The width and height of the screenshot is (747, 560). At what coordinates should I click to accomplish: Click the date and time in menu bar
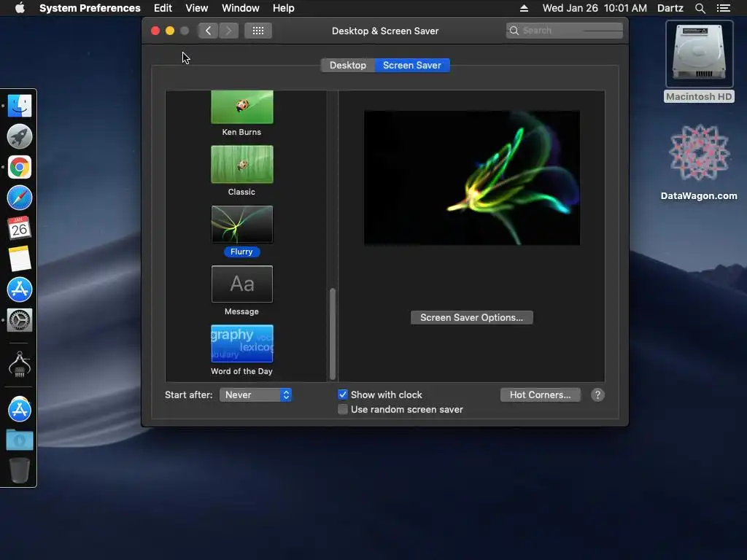[x=595, y=8]
